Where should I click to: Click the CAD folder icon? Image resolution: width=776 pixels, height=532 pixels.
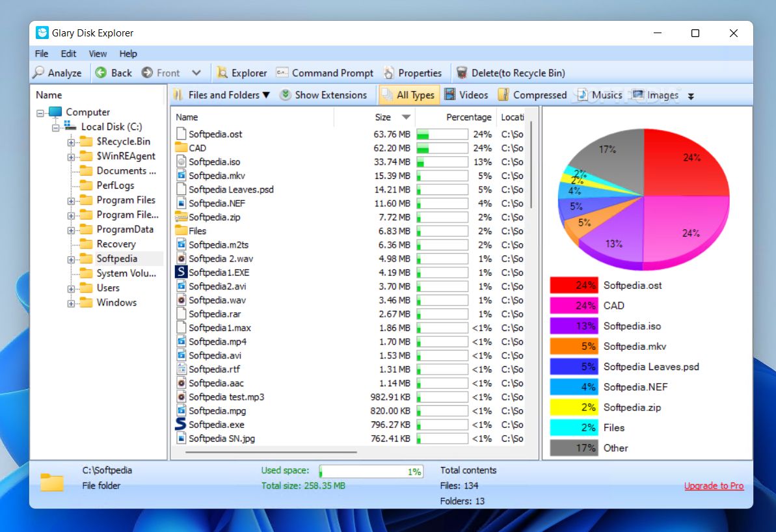[x=181, y=148]
